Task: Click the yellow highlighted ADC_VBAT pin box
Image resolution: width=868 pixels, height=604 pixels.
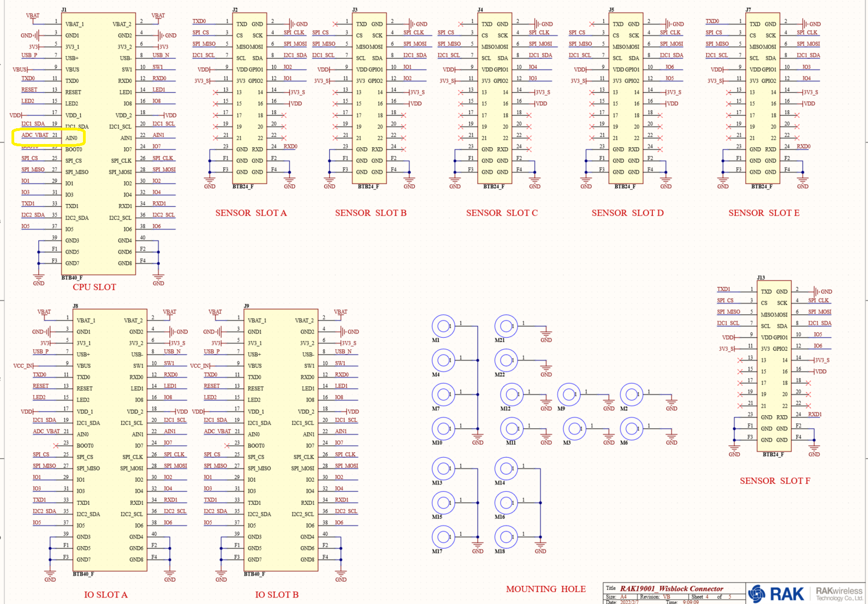Action: pyautogui.click(x=49, y=136)
